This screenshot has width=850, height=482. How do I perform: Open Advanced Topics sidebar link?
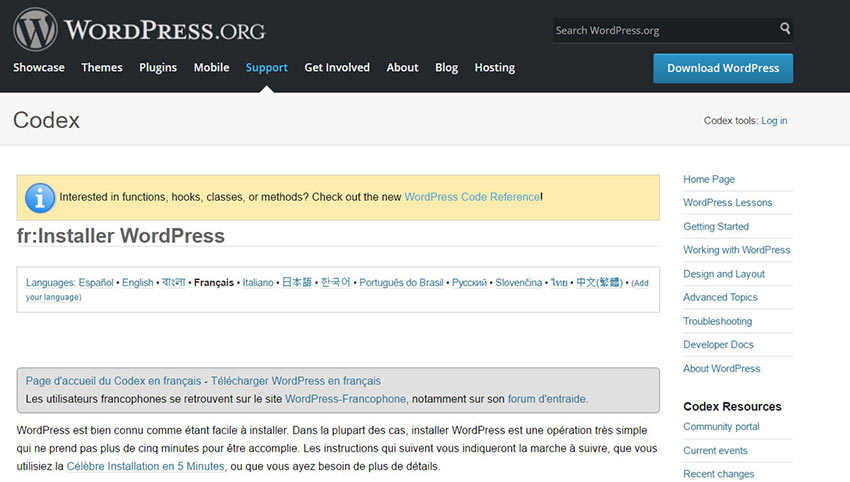[720, 297]
